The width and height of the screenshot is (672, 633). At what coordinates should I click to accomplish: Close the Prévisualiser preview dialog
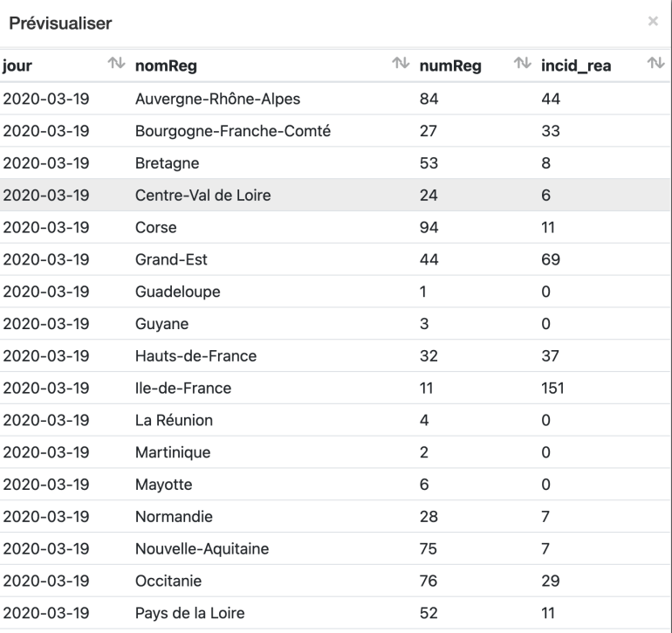click(x=653, y=21)
